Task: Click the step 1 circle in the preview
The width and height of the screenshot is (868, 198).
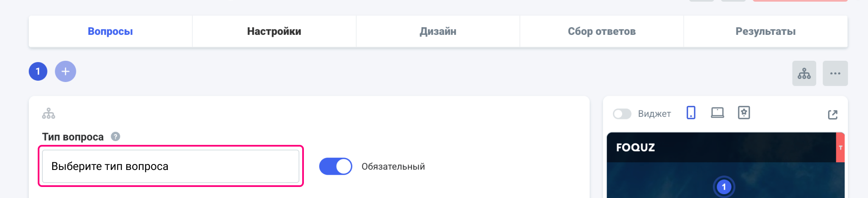Action: pyautogui.click(x=724, y=187)
